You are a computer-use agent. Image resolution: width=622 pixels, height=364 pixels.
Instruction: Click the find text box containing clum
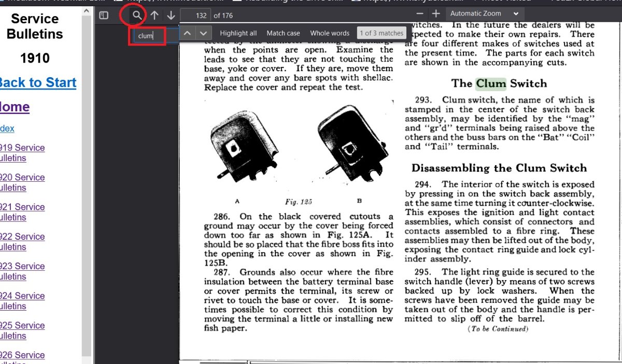pos(157,36)
